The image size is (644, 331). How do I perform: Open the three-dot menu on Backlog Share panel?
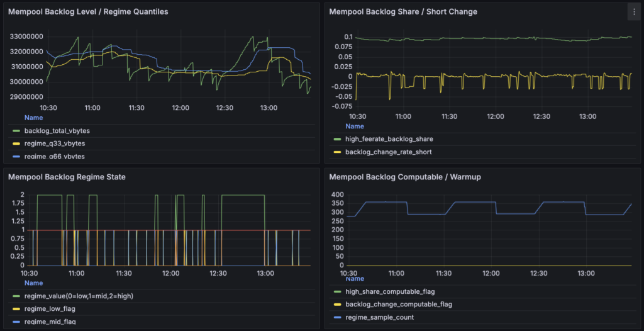click(x=633, y=11)
